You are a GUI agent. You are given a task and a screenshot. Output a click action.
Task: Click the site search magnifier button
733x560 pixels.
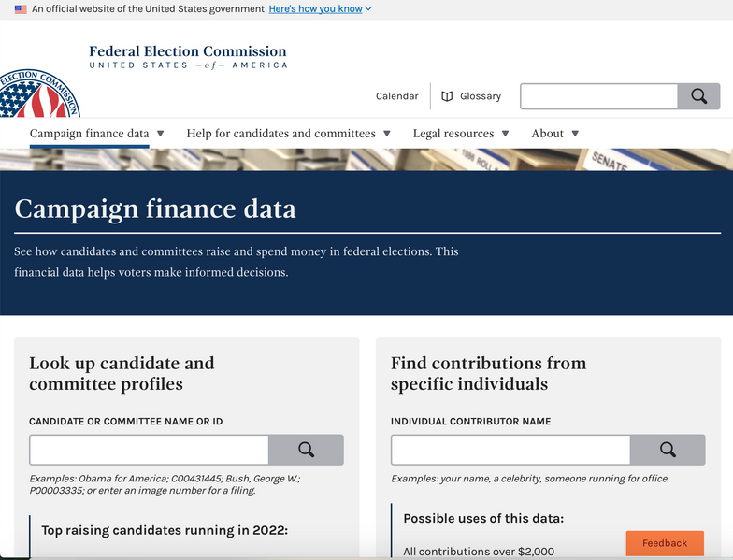point(698,96)
